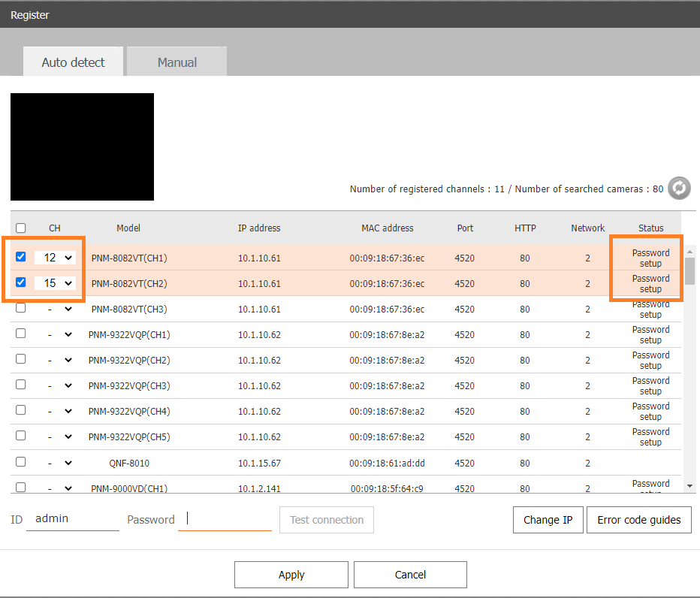The height and width of the screenshot is (598, 700).
Task: Uncheck the PNM-8082VT(CH2) row checkbox
Action: click(x=21, y=282)
